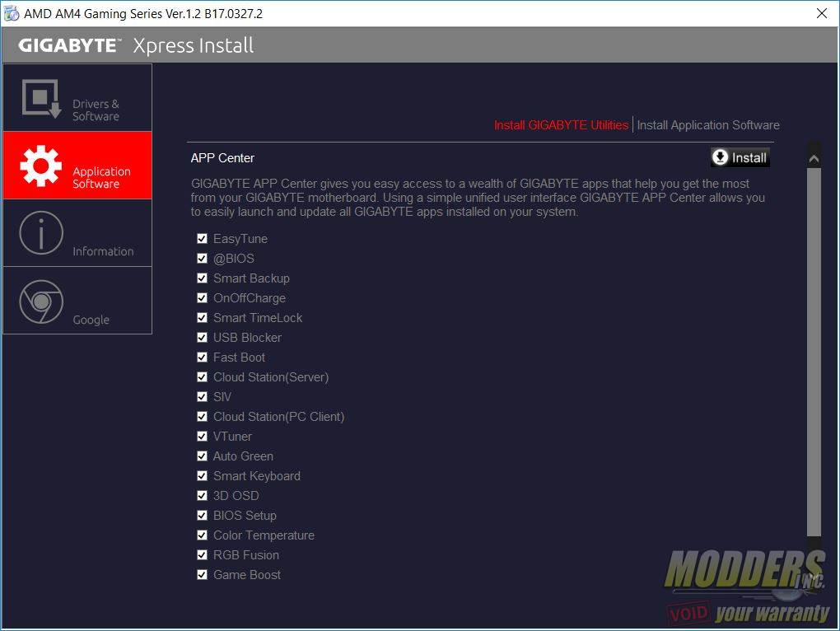Viewport: 840px width, 631px height.
Task: Click the vertical scrollbar thumb
Action: pyautogui.click(x=814, y=352)
